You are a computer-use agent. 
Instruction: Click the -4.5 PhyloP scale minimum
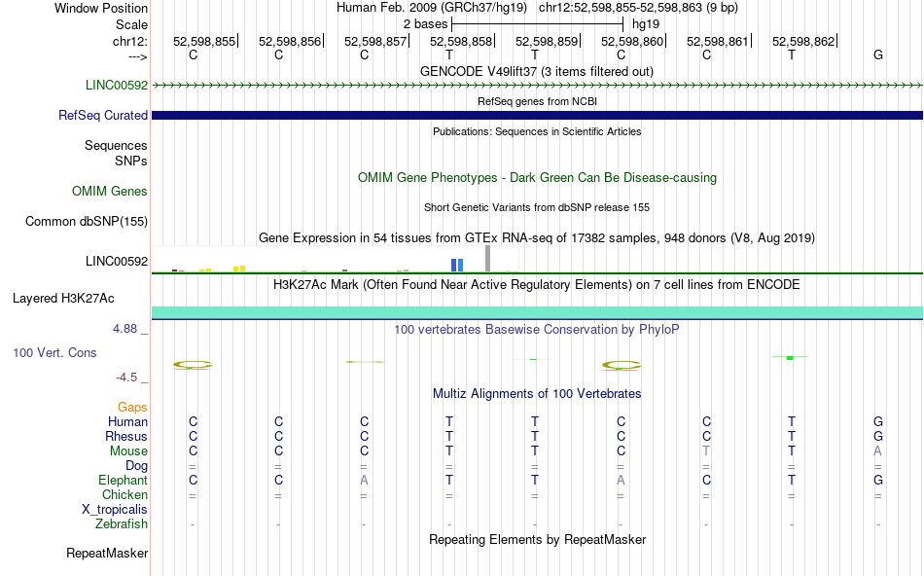pos(126,378)
